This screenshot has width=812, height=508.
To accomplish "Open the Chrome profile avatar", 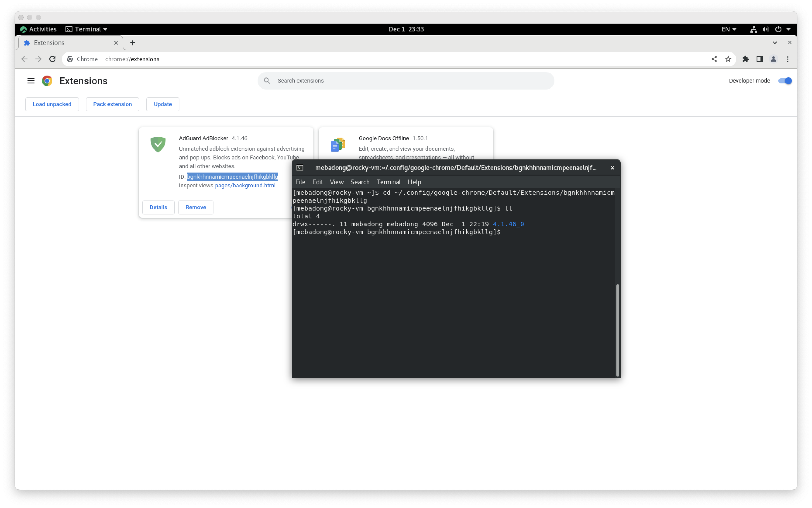I will (773, 59).
